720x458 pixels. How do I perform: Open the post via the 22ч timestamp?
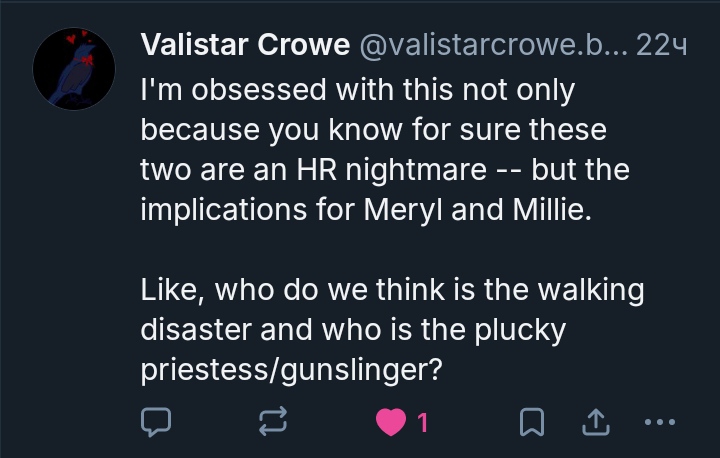pos(661,45)
